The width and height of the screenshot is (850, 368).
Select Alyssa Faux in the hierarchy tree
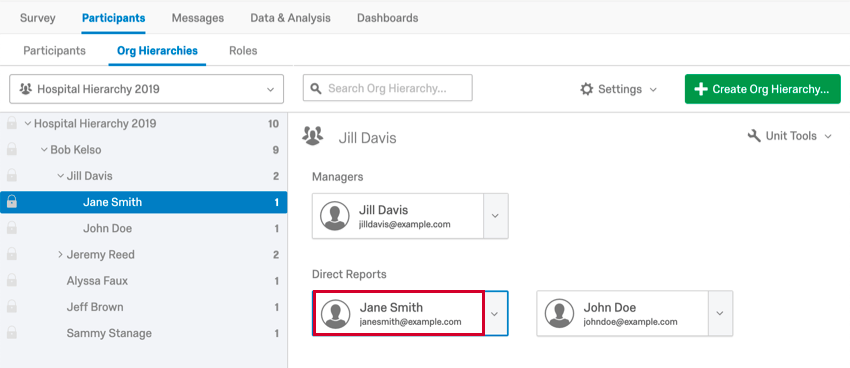click(97, 281)
